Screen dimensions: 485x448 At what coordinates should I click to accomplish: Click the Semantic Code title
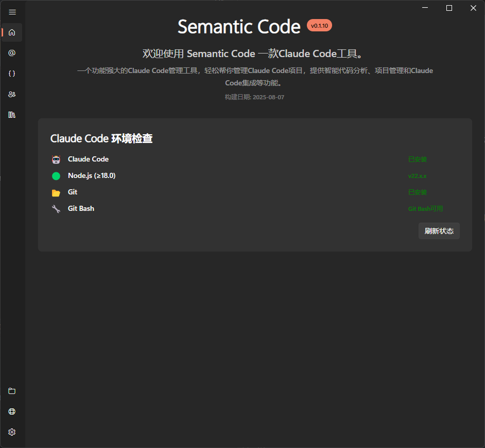coord(239,27)
